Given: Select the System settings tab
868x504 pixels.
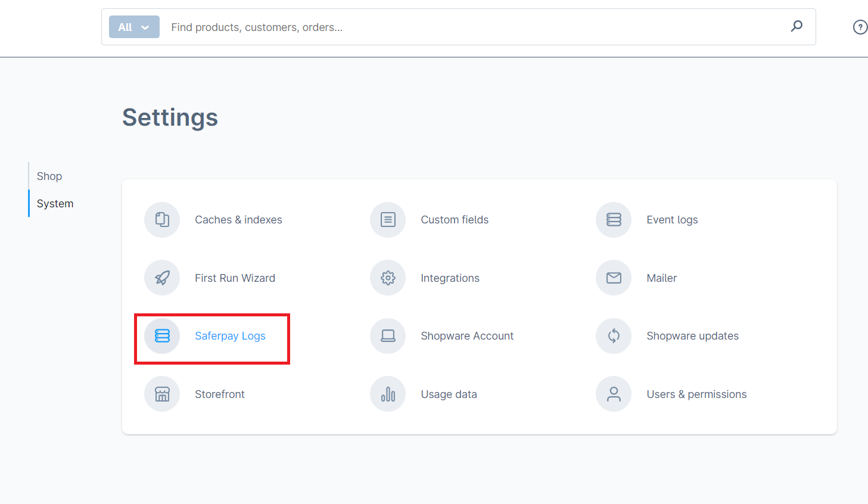Looking at the screenshot, I should pyautogui.click(x=55, y=204).
